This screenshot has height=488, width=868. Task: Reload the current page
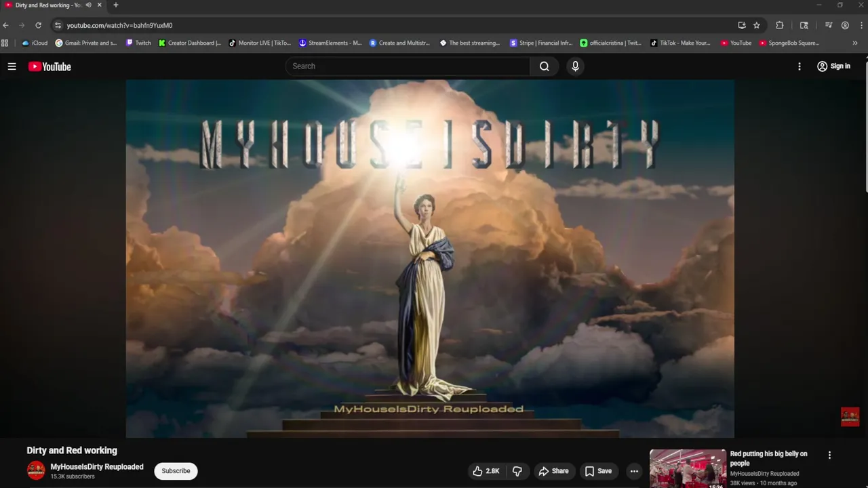pyautogui.click(x=38, y=25)
